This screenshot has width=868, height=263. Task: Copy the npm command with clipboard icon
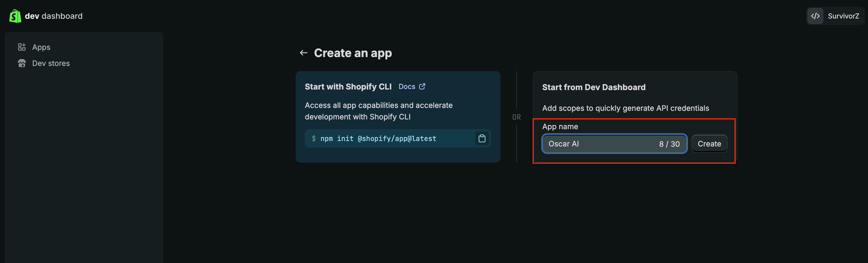click(x=482, y=139)
